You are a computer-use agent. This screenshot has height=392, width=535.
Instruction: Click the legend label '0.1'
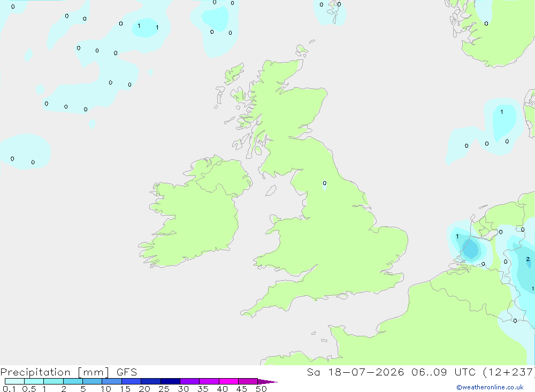click(9, 389)
